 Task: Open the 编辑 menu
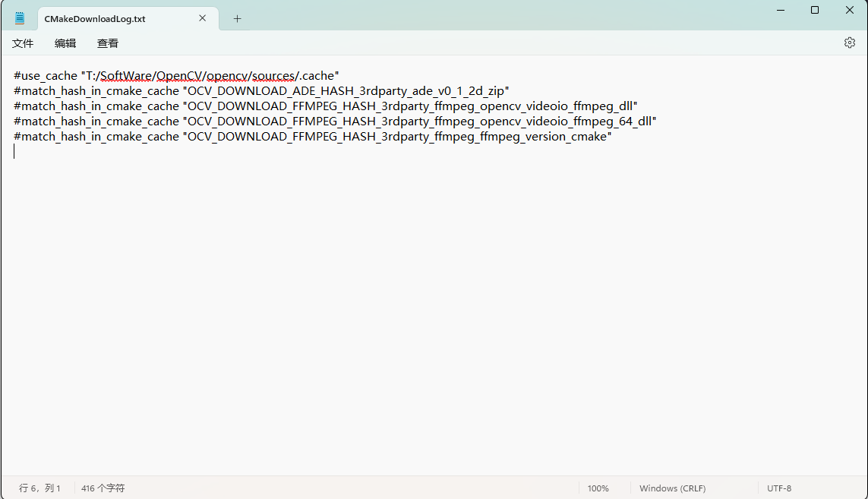tap(65, 43)
